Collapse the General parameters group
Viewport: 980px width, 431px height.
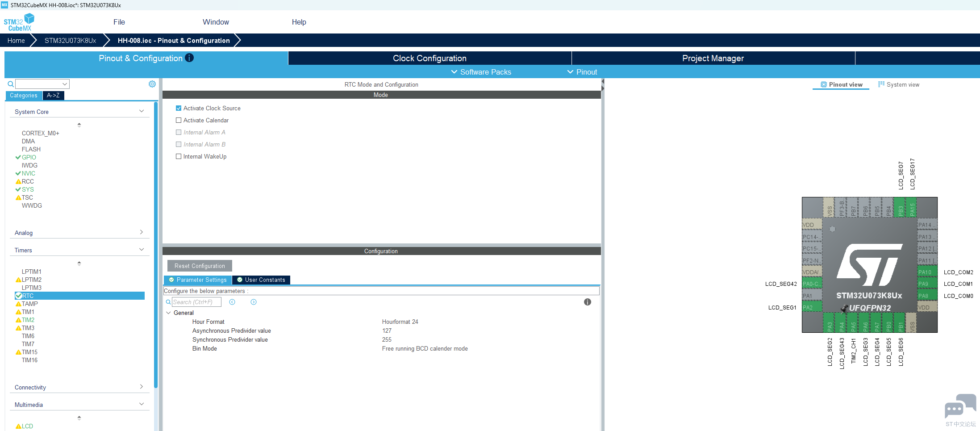tap(168, 313)
